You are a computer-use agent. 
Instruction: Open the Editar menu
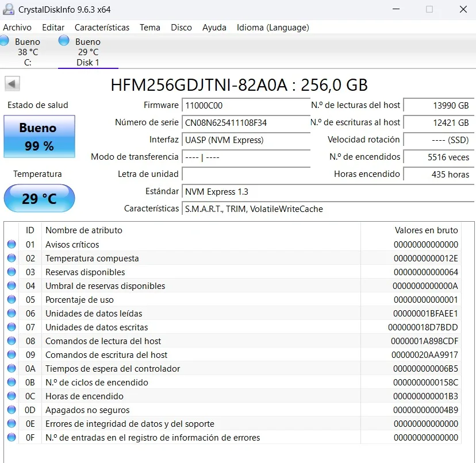(53, 28)
